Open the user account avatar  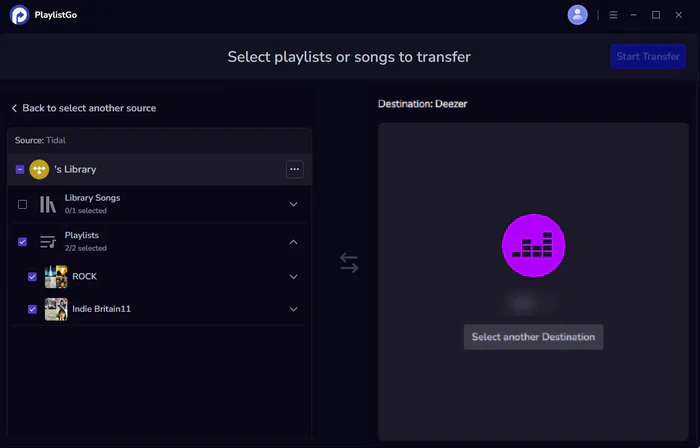577,15
